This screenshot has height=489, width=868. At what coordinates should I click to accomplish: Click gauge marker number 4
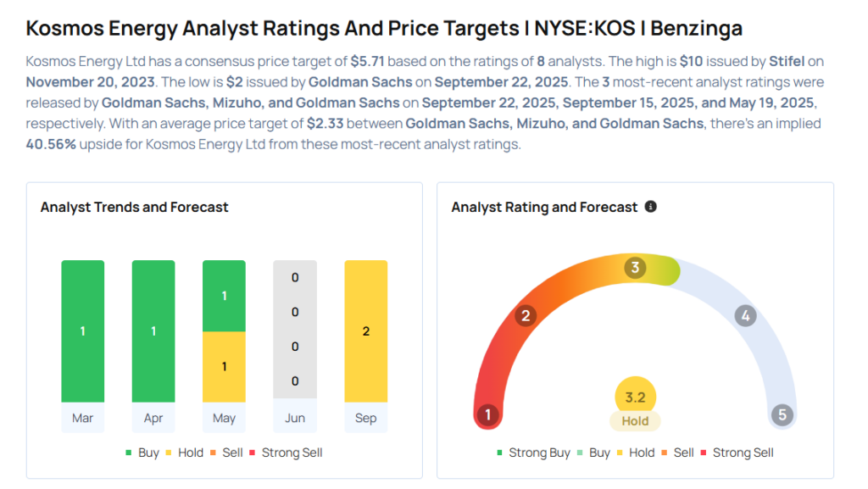pos(744,316)
